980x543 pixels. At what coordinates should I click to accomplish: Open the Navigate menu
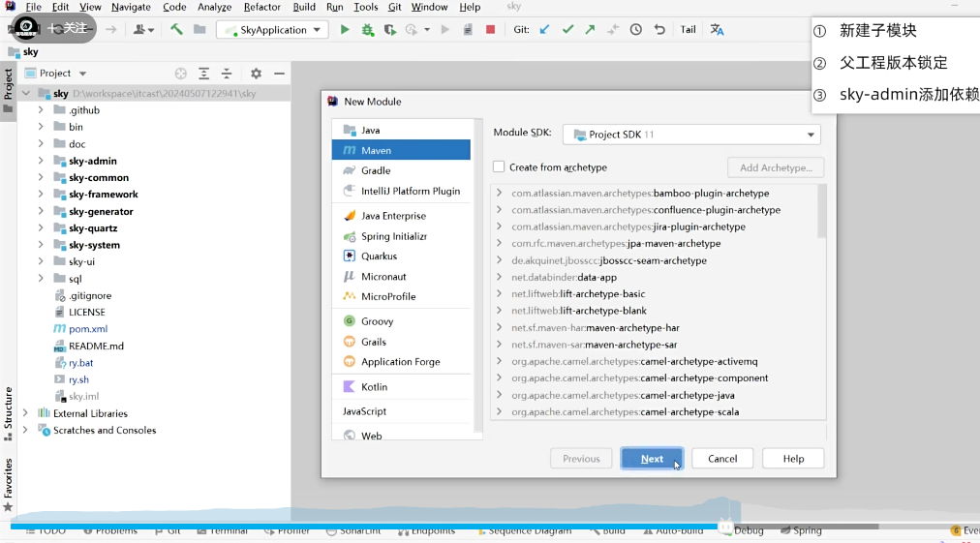(131, 7)
